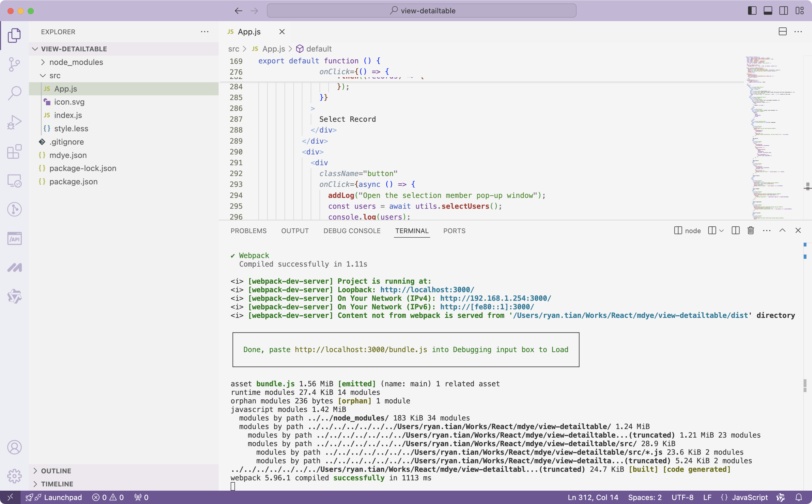Screen dimensions: 812x504
Task: Click the remote window indicator
Action: (x=10, y=497)
